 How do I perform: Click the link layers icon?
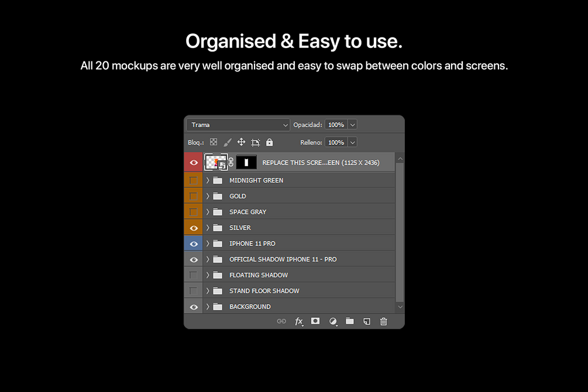coord(281,321)
